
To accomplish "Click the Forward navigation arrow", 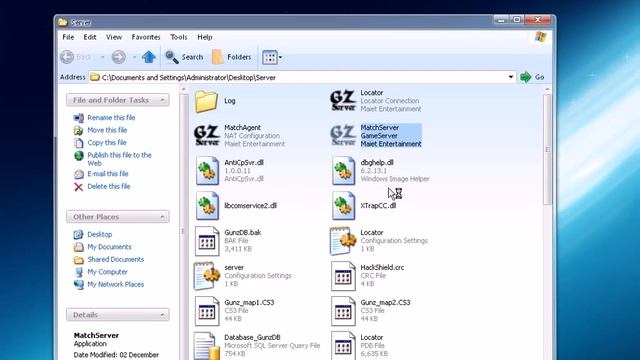I will coord(119,57).
